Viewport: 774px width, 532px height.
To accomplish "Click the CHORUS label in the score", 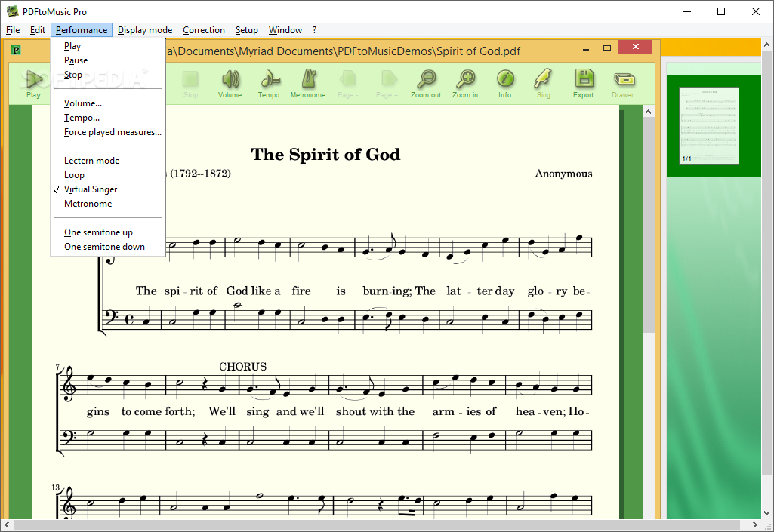I will [243, 367].
